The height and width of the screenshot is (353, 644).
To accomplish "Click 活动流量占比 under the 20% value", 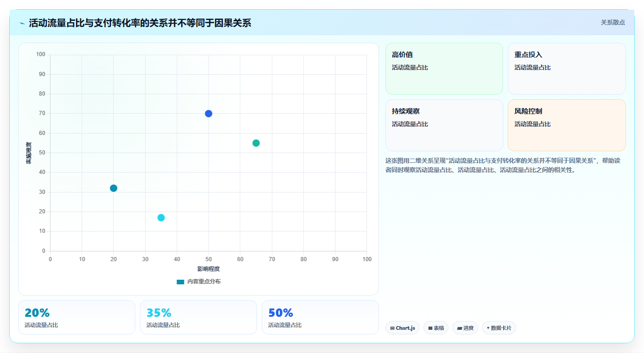I will tap(41, 325).
